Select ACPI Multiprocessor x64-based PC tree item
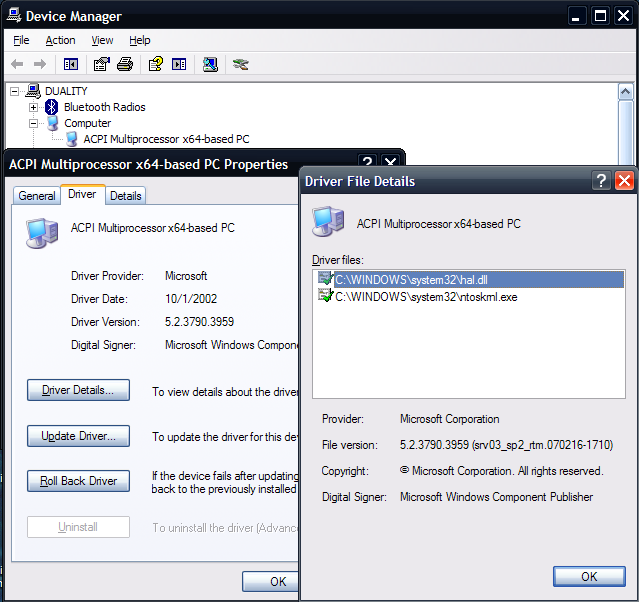The width and height of the screenshot is (639, 602). (x=166, y=139)
